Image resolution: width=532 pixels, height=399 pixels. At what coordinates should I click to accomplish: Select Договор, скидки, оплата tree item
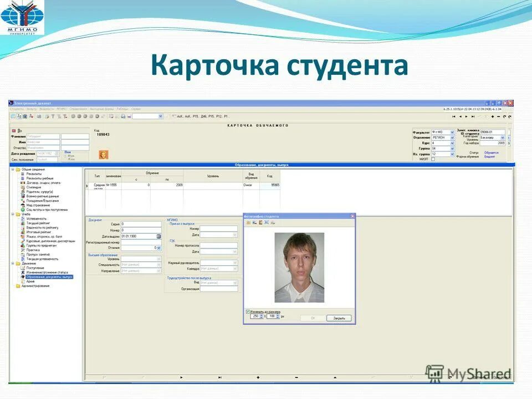43,183
